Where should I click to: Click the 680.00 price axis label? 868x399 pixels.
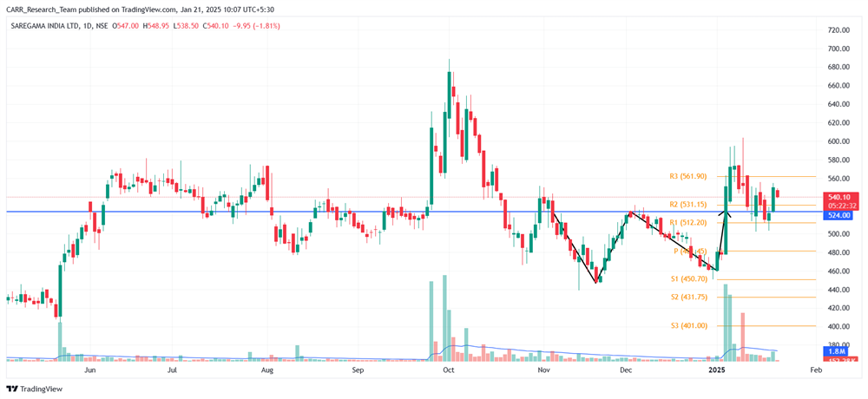pos(839,67)
